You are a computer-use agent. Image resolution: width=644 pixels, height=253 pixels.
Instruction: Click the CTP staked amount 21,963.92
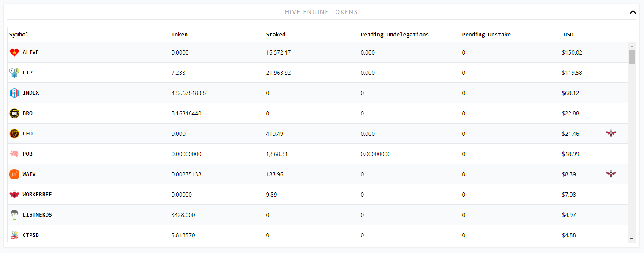tap(278, 73)
